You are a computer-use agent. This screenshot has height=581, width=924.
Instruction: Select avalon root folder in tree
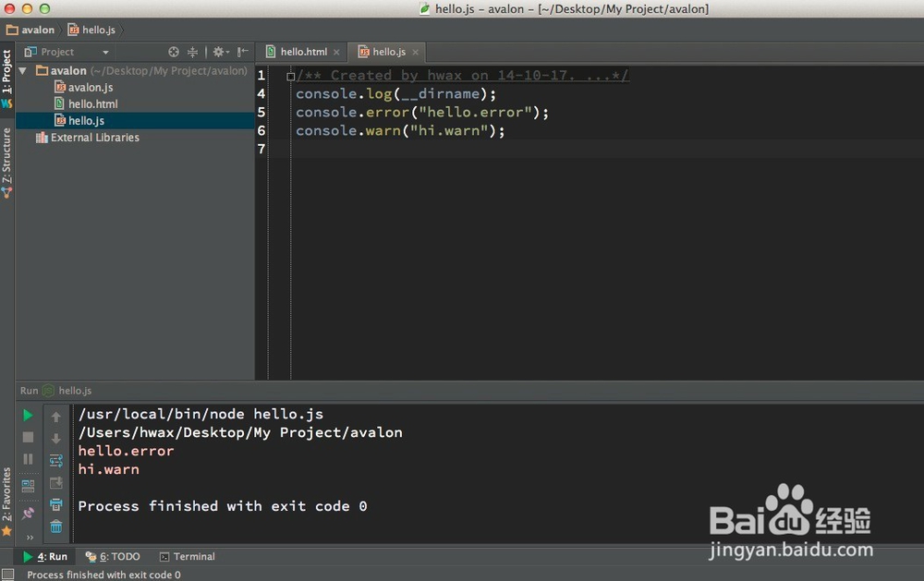click(68, 71)
